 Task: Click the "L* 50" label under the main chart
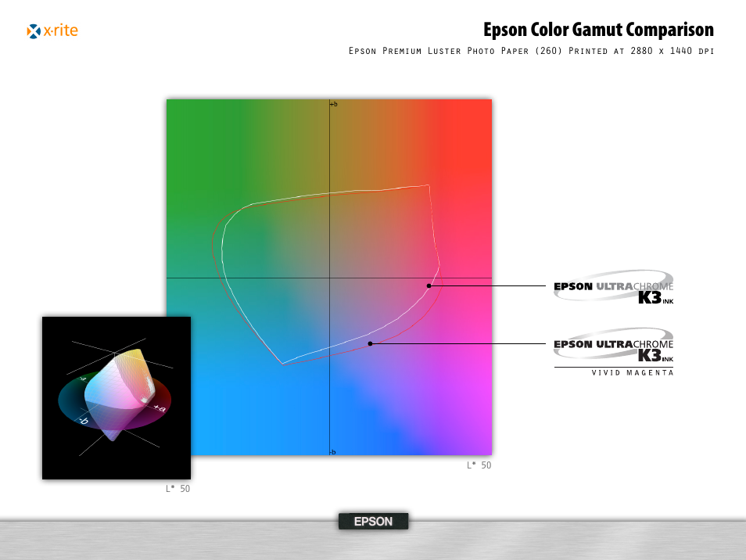point(479,465)
